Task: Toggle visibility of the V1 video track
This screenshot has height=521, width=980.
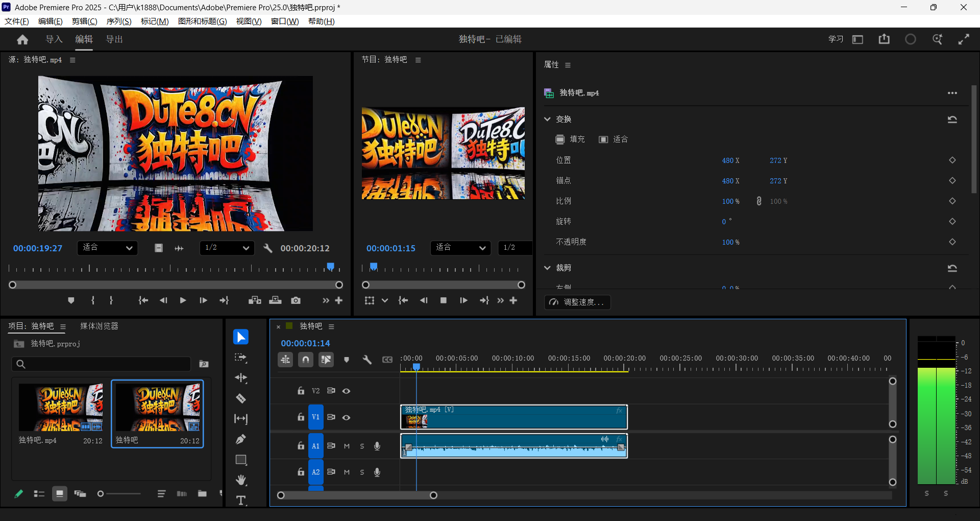Action: (347, 417)
